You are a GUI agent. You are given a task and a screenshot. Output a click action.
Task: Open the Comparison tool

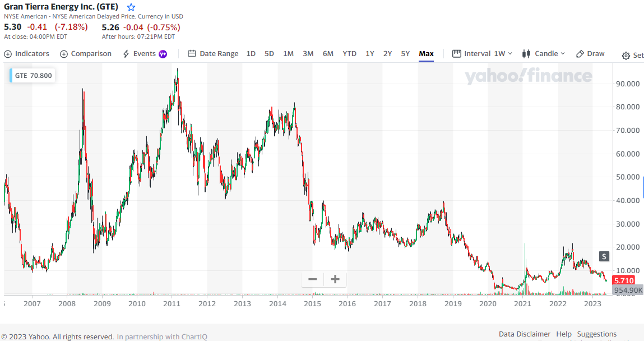pyautogui.click(x=86, y=54)
